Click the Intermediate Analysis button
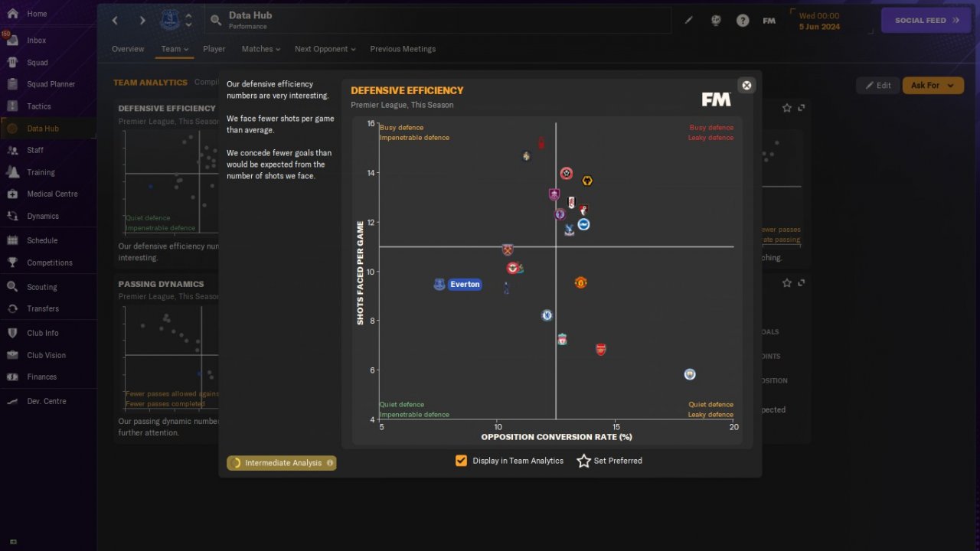 282,463
